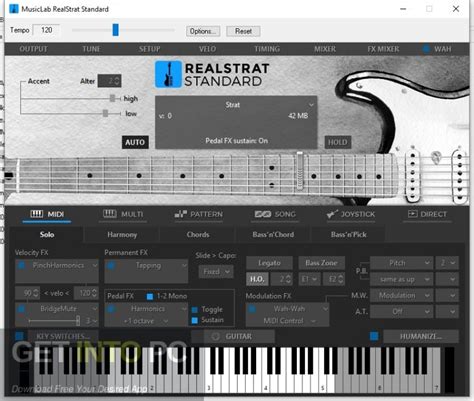The width and height of the screenshot is (474, 401).
Task: Open the Fixed slide capo dropdown
Action: tap(216, 272)
